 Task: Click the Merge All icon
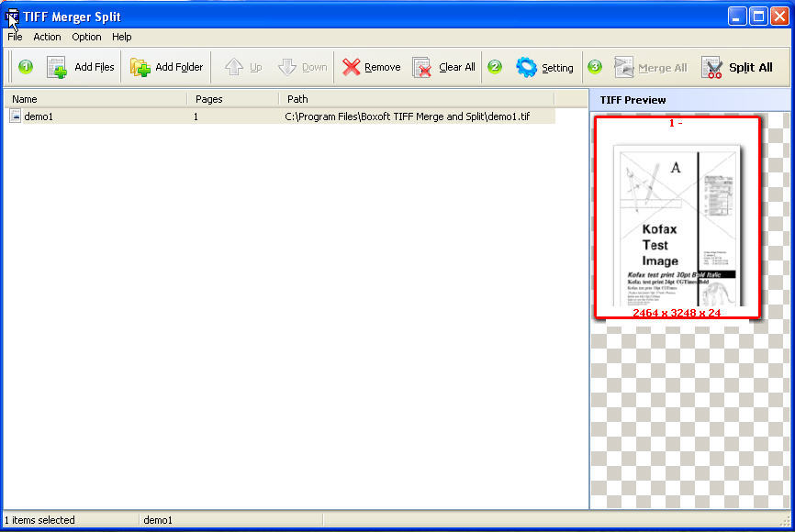coord(623,67)
